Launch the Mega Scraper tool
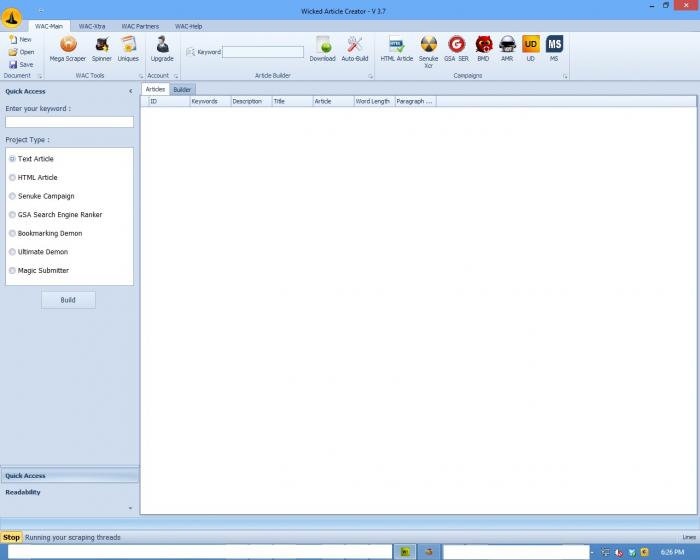The height and width of the screenshot is (560, 700). [x=67, y=49]
